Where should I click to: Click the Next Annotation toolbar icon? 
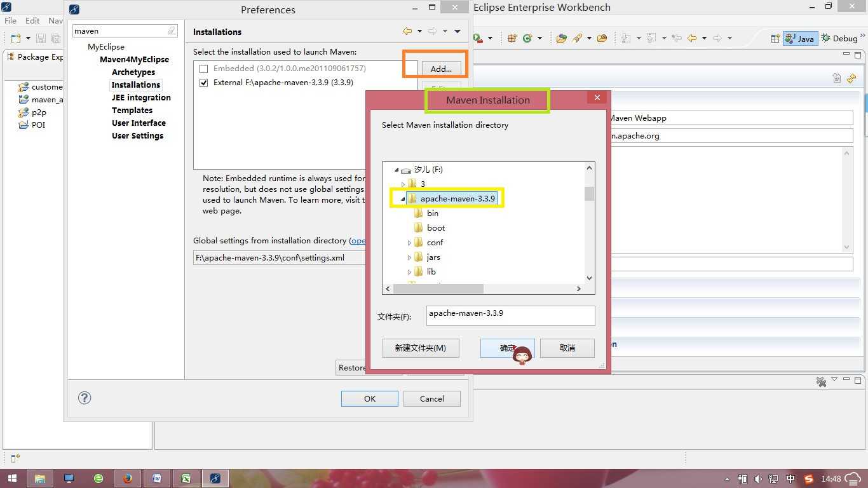pyautogui.click(x=627, y=38)
